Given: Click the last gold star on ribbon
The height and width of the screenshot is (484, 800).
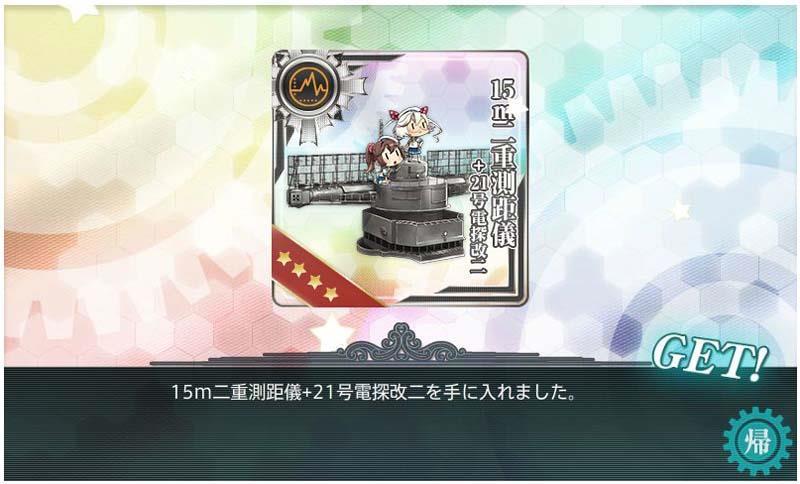Looking at the screenshot, I should pyautogui.click(x=331, y=293).
